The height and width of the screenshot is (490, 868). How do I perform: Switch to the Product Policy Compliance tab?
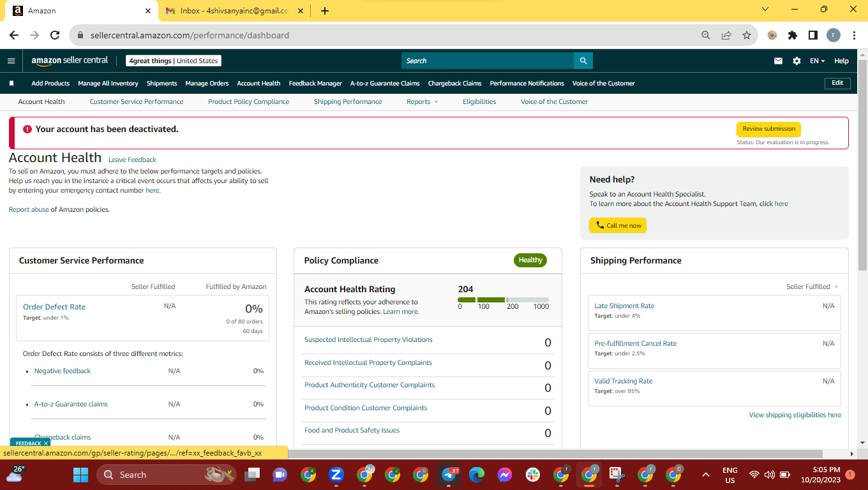(249, 101)
